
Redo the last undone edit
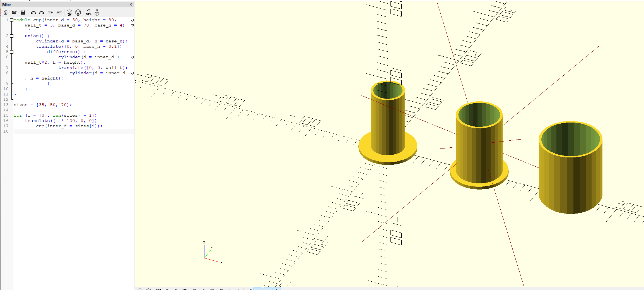click(42, 13)
